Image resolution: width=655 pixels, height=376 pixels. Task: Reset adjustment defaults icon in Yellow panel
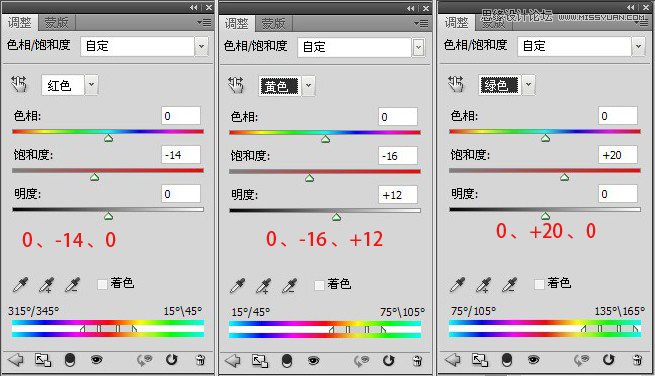point(389,360)
